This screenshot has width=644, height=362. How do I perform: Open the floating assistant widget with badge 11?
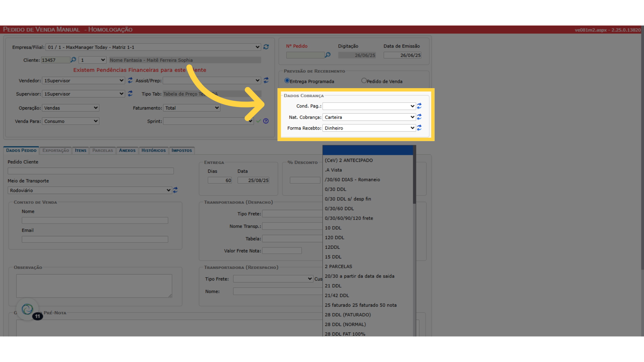[x=28, y=309]
